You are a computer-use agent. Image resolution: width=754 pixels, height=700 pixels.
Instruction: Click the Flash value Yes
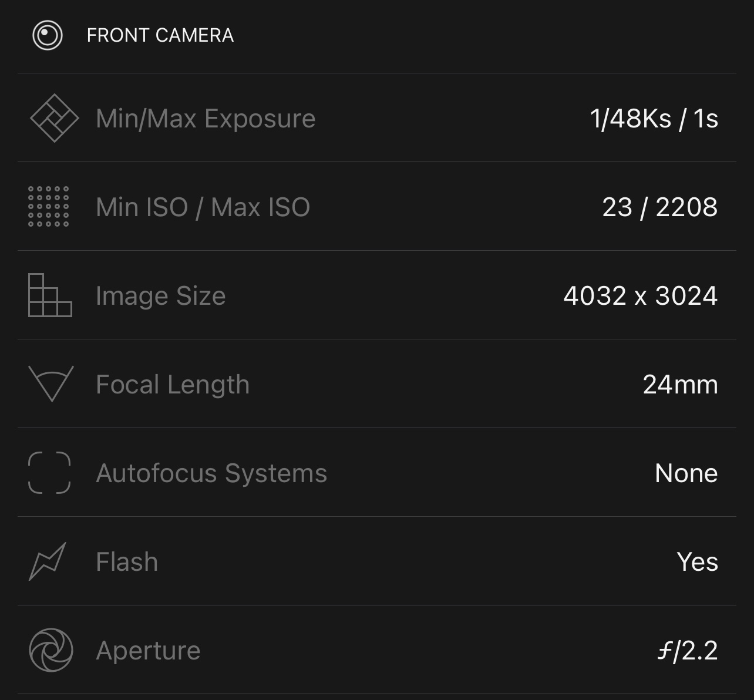tap(698, 562)
